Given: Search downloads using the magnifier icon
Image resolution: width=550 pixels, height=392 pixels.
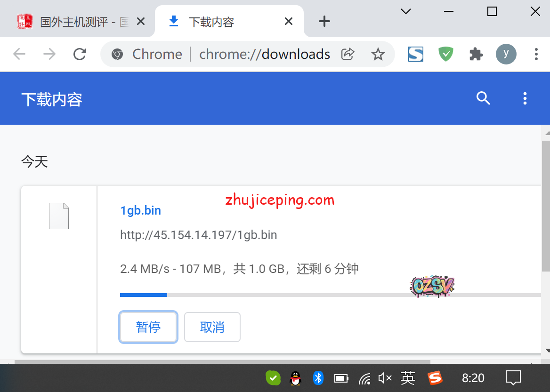Looking at the screenshot, I should click(483, 98).
